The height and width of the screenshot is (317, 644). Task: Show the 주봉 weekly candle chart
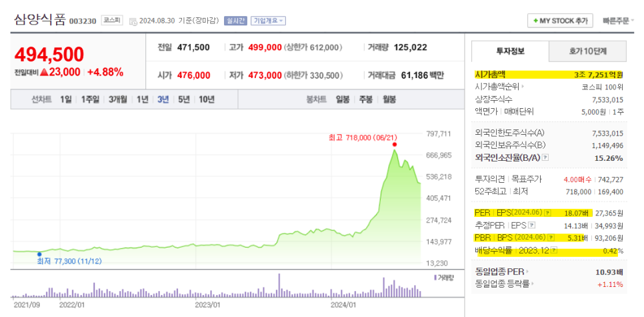tap(365, 99)
